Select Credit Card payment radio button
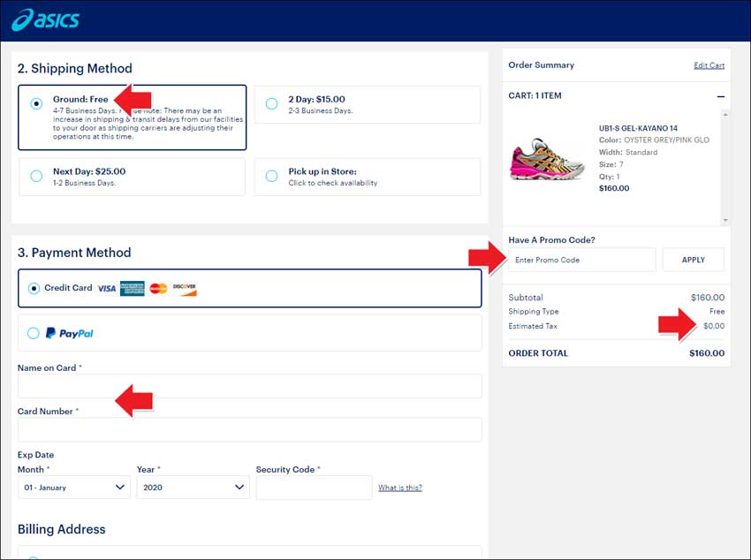This screenshot has width=751, height=560. [34, 289]
